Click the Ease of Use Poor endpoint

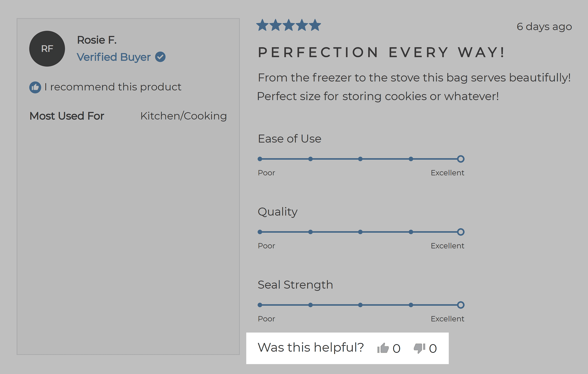coord(260,159)
